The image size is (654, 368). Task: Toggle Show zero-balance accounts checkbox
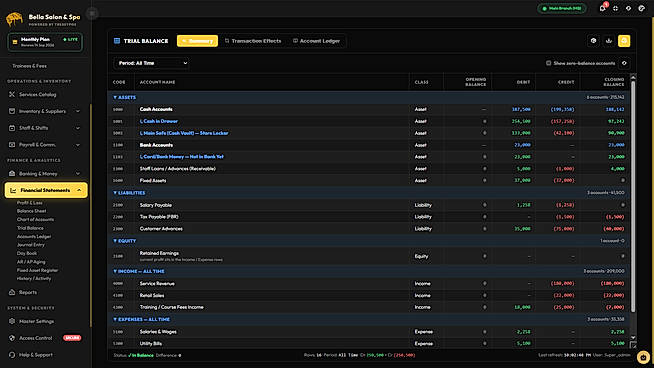pos(548,63)
